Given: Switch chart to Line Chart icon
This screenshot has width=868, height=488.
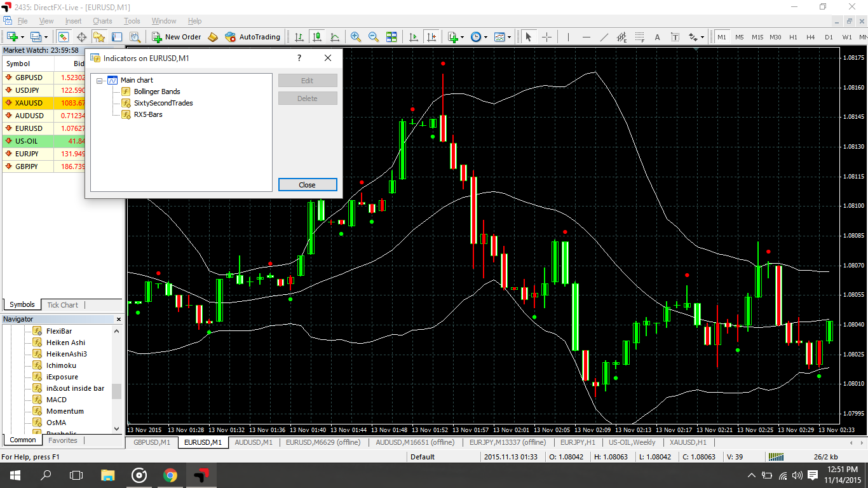Looking at the screenshot, I should [x=334, y=37].
